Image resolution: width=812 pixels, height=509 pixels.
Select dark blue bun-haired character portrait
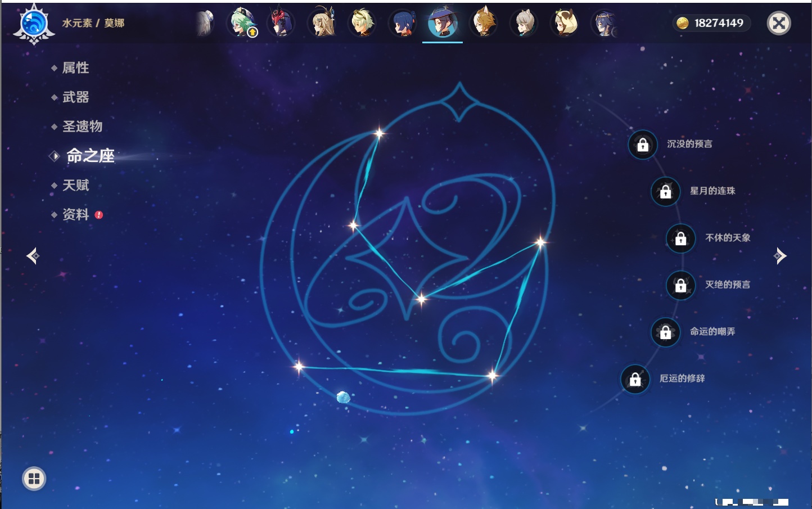click(x=403, y=23)
